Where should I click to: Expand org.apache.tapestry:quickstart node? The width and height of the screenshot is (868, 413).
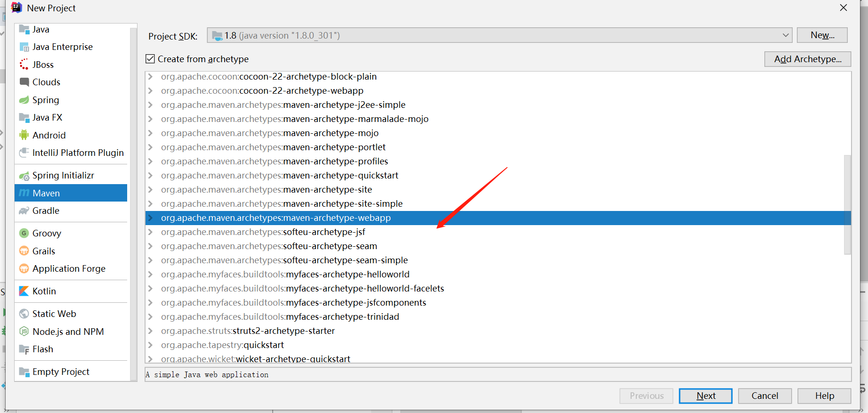(150, 345)
